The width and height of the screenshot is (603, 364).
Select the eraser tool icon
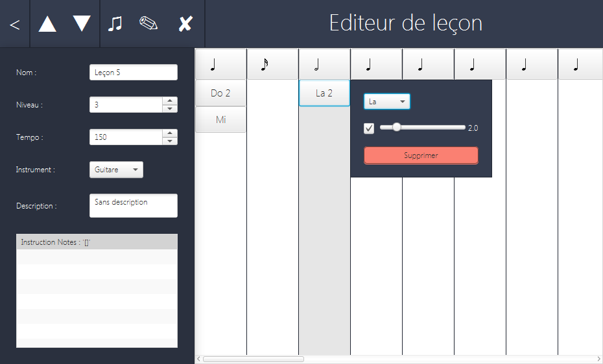(148, 23)
